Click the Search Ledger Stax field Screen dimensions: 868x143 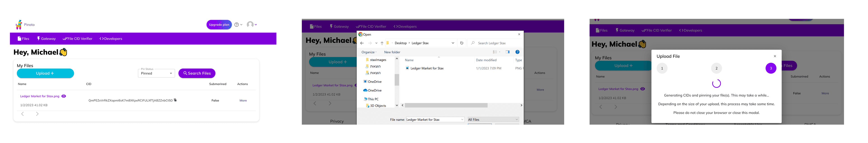tap(495, 43)
